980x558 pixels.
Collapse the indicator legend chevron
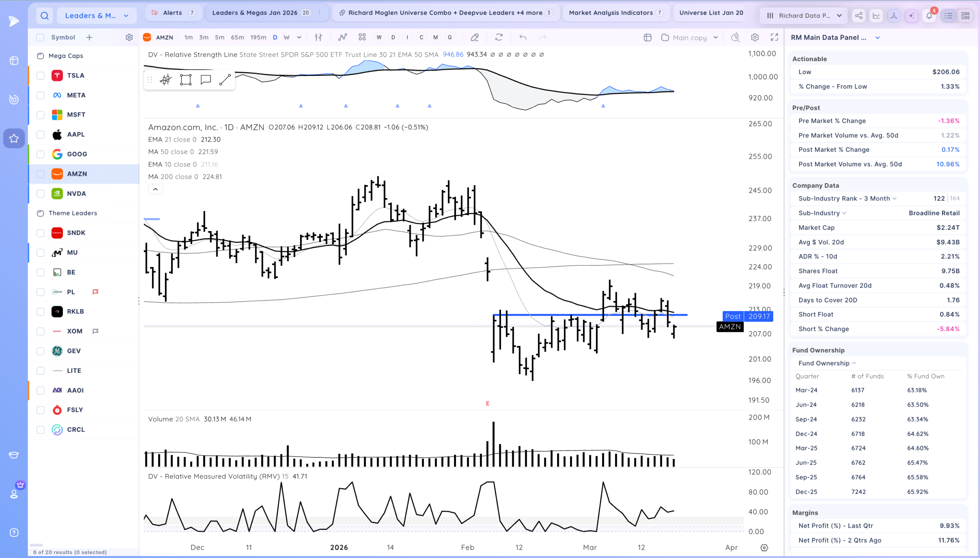[155, 189]
